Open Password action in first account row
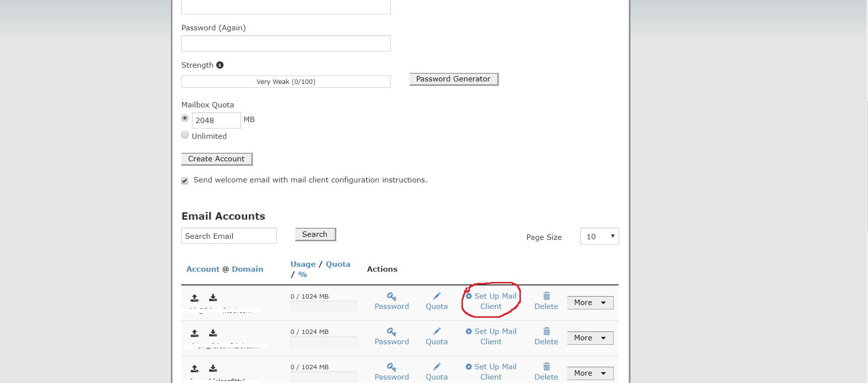The image size is (868, 383). 392,301
